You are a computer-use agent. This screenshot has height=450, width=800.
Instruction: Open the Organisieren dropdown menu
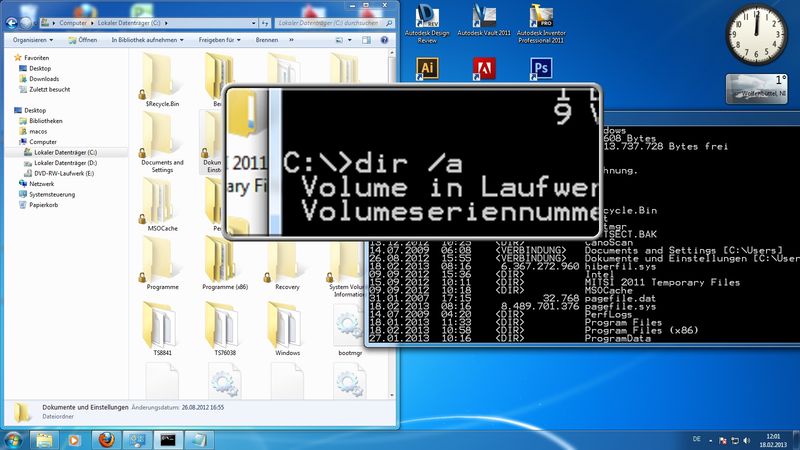[35, 40]
